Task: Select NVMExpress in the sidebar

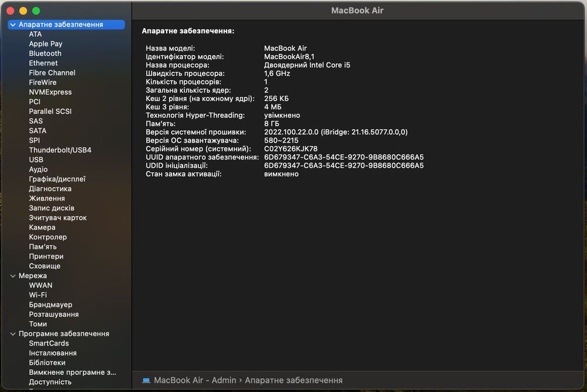Action: click(x=50, y=92)
